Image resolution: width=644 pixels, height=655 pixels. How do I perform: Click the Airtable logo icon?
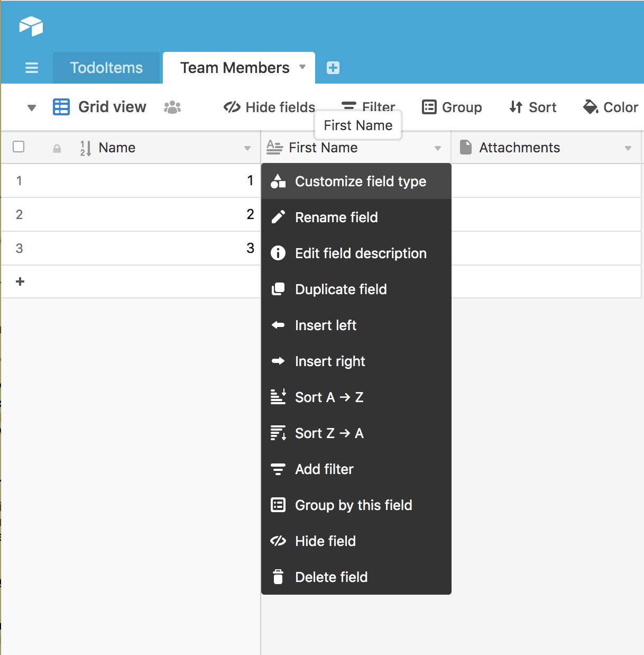(31, 26)
